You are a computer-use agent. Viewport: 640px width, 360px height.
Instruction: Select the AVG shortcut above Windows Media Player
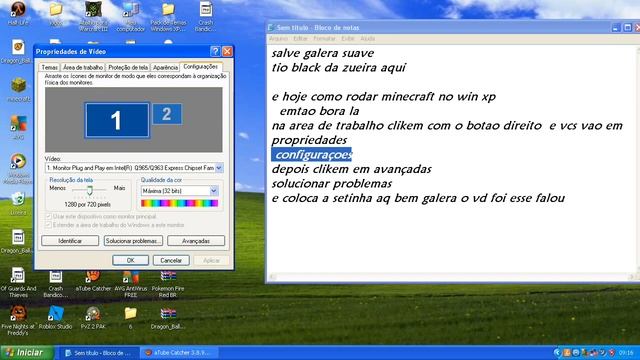click(x=18, y=127)
